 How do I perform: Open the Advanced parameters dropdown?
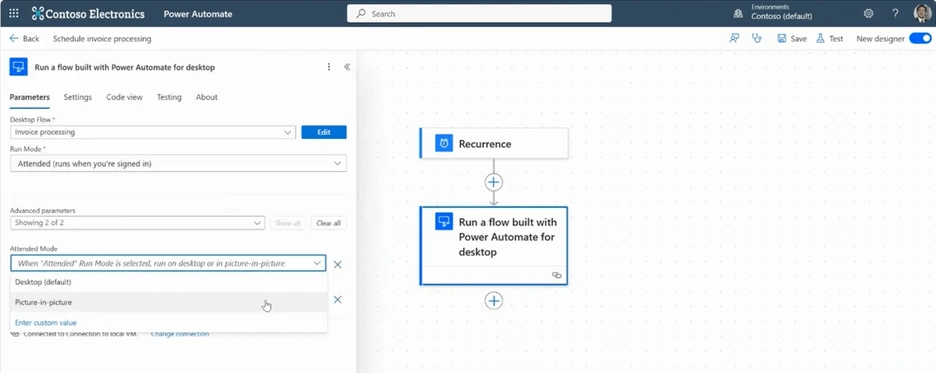137,223
